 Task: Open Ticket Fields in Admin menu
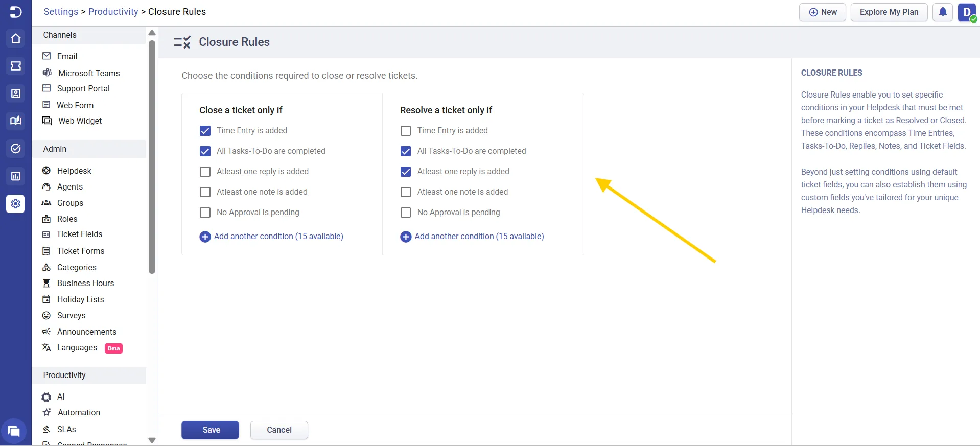[79, 234]
